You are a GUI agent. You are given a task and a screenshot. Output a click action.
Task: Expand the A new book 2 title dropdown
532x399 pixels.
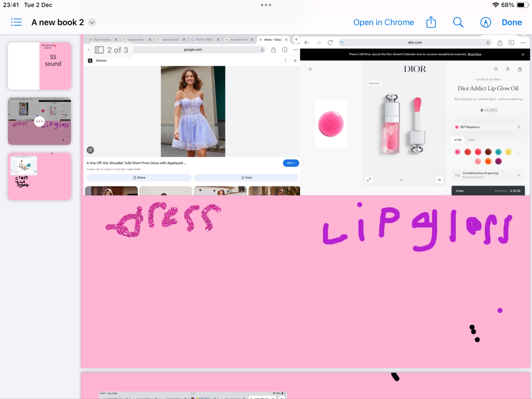click(x=92, y=23)
